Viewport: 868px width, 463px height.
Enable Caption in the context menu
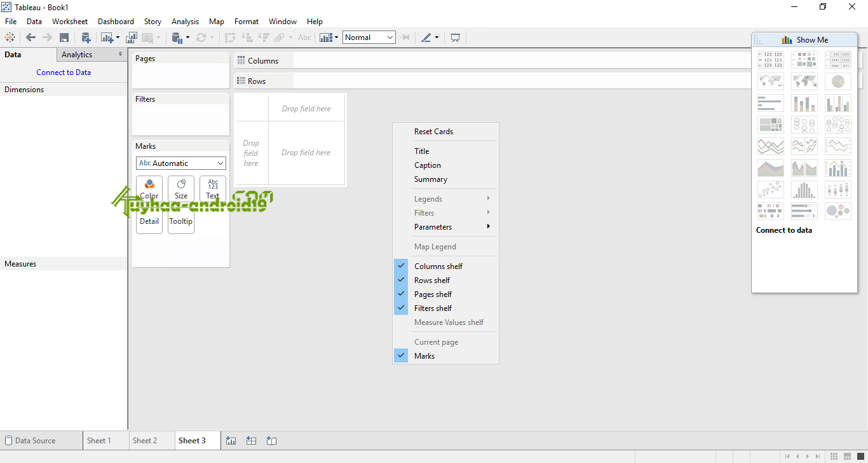tap(428, 165)
